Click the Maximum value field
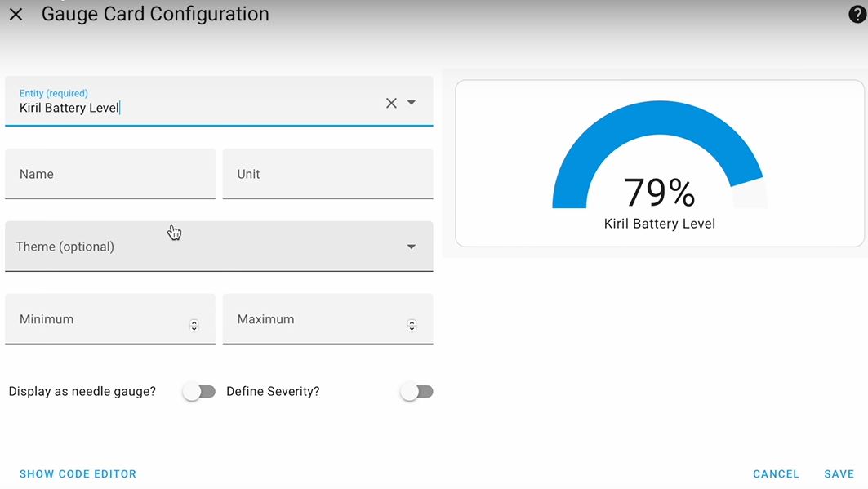Image resolution: width=868 pixels, height=489 pixels. 327,319
